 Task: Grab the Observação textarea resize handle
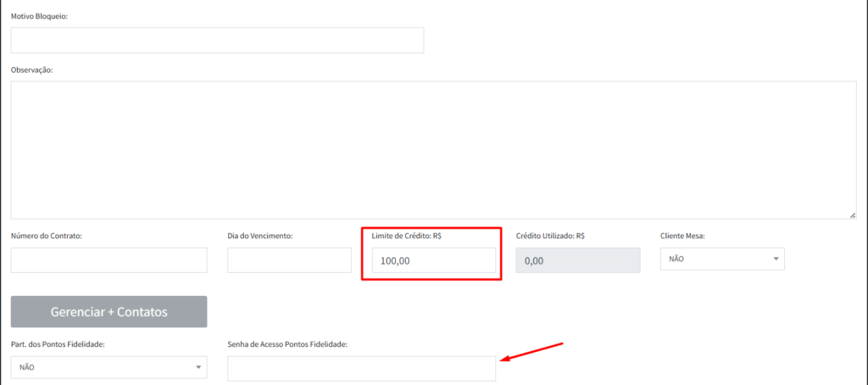click(x=852, y=215)
